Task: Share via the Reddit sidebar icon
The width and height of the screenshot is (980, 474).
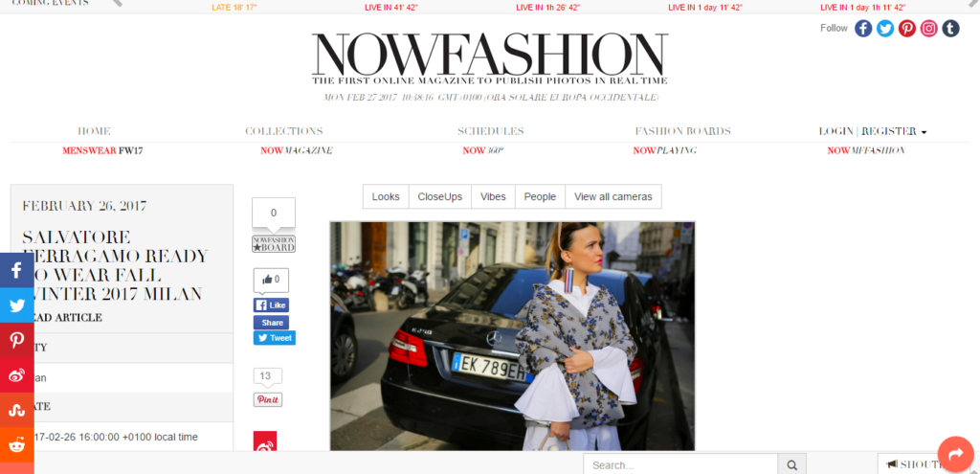Action: tap(17, 445)
